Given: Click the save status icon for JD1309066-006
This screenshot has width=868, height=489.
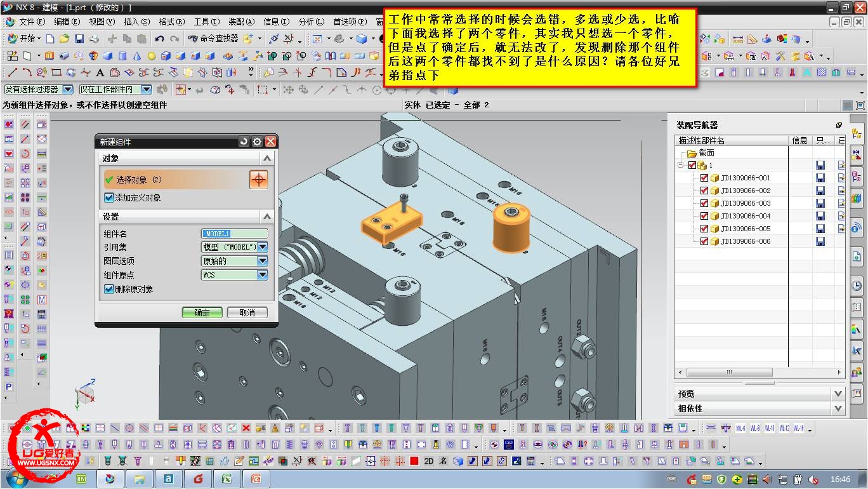Looking at the screenshot, I should pos(820,241).
